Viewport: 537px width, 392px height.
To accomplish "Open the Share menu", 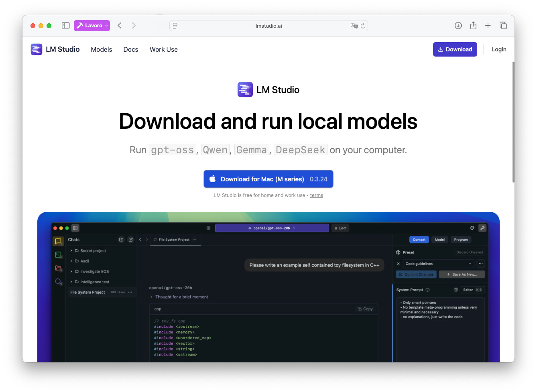I will click(473, 26).
